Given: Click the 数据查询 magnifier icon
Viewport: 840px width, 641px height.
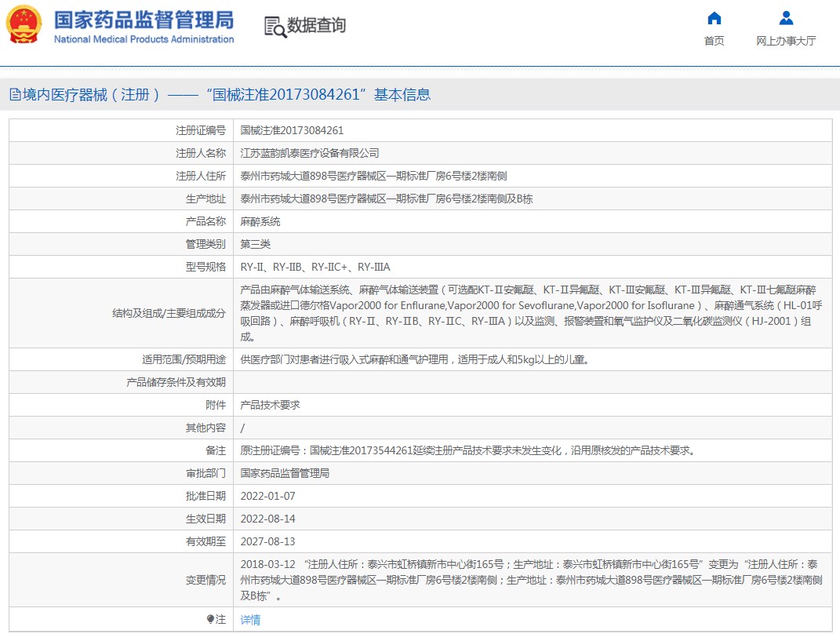Looking at the screenshot, I should (x=274, y=25).
